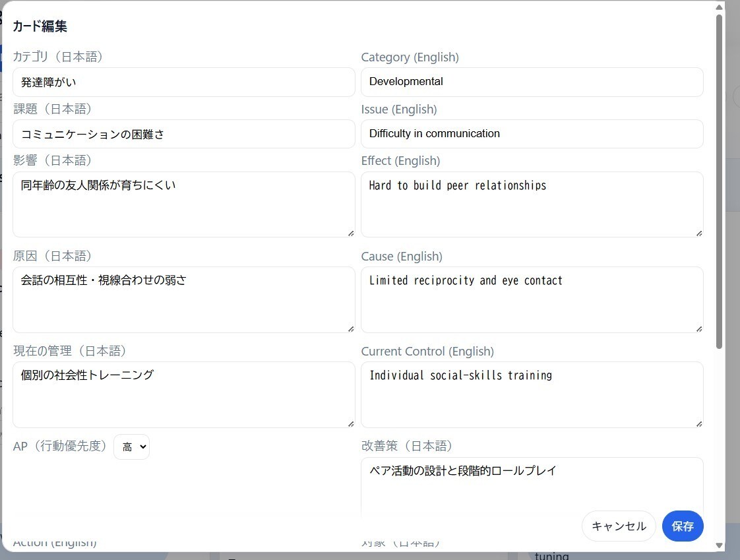Grab the resize handle of Cause (English) text area
The image size is (740, 560).
pyautogui.click(x=699, y=328)
